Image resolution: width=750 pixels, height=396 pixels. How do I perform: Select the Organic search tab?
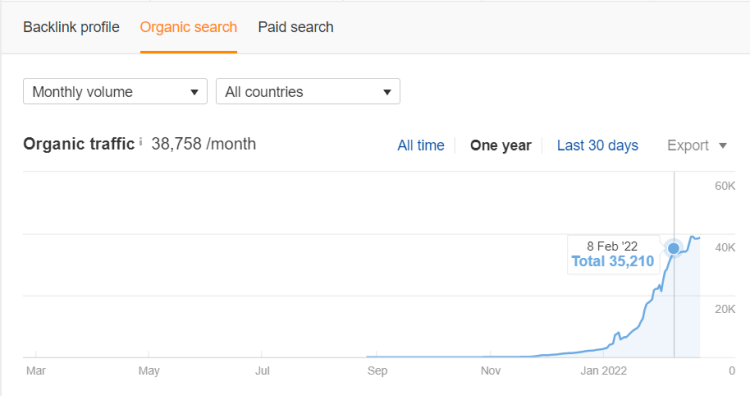[x=188, y=27]
